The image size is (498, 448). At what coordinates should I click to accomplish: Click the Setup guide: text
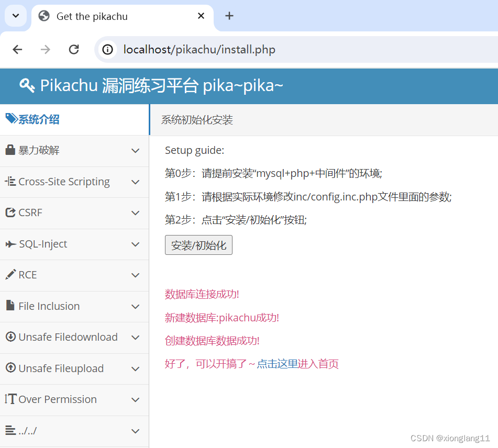tap(194, 151)
